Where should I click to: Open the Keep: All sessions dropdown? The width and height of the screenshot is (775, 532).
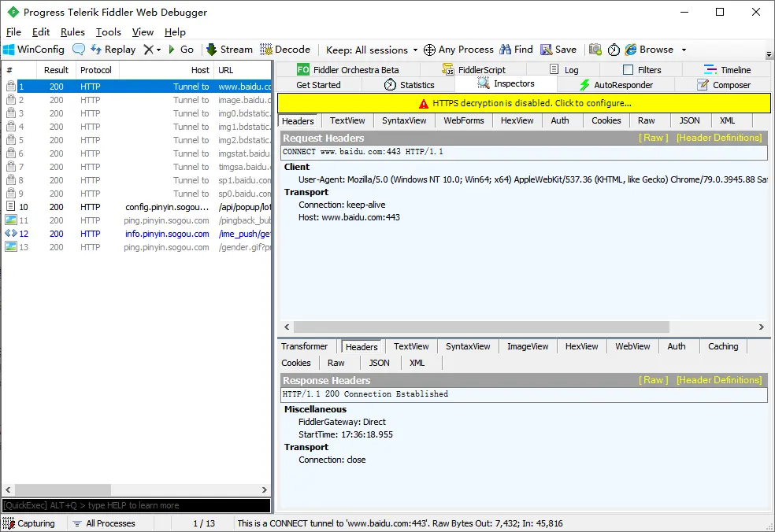372,50
